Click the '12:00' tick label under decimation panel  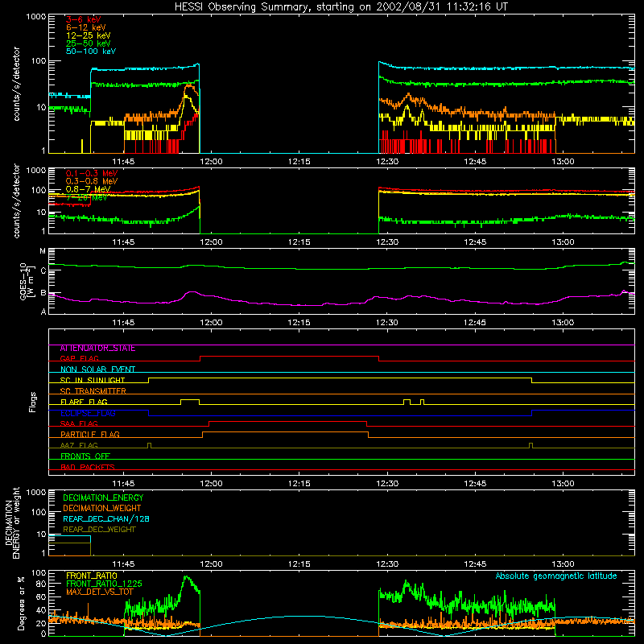tap(211, 564)
